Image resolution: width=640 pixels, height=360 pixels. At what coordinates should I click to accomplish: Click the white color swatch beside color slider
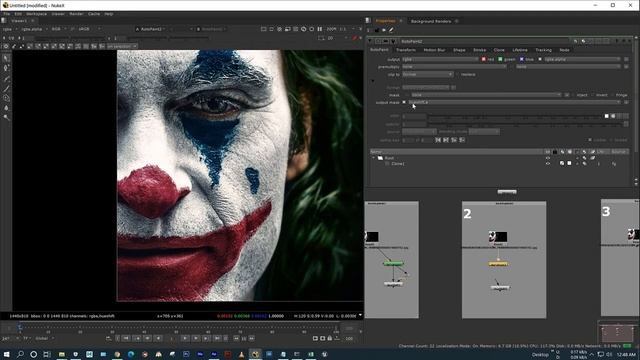[x=607, y=116]
